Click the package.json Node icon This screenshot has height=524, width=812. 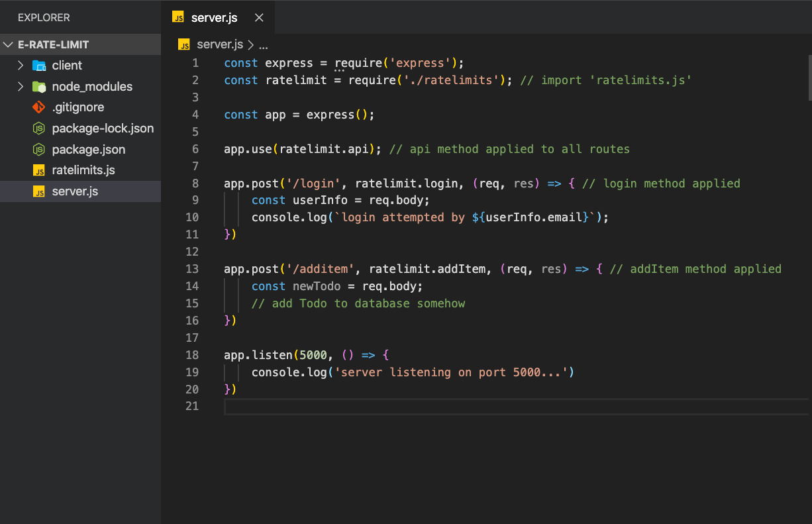[39, 150]
